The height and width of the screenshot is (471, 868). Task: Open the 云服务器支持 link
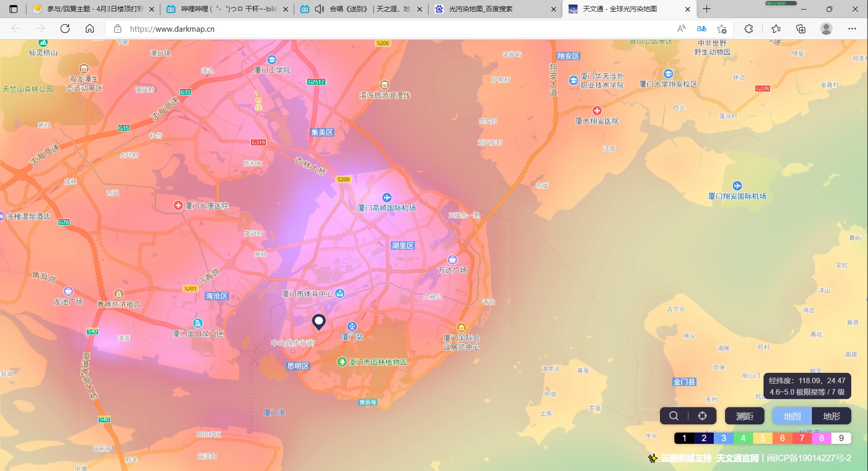[686, 458]
